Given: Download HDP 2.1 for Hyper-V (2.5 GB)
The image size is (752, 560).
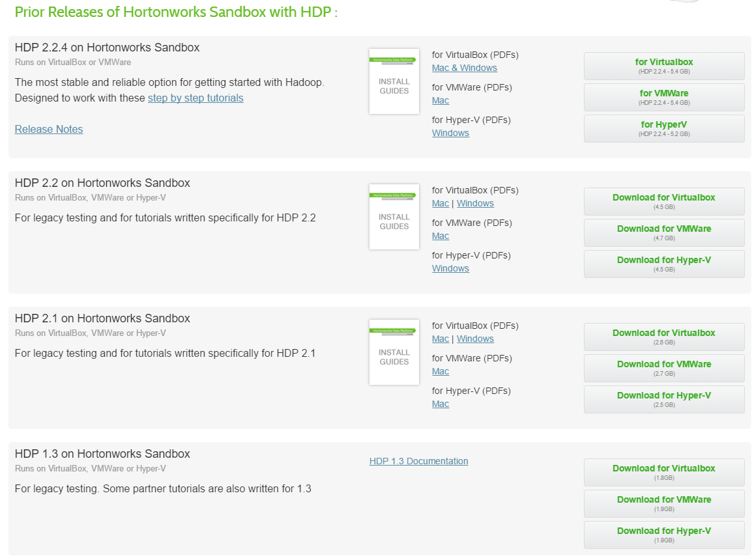Looking at the screenshot, I should coord(663,399).
